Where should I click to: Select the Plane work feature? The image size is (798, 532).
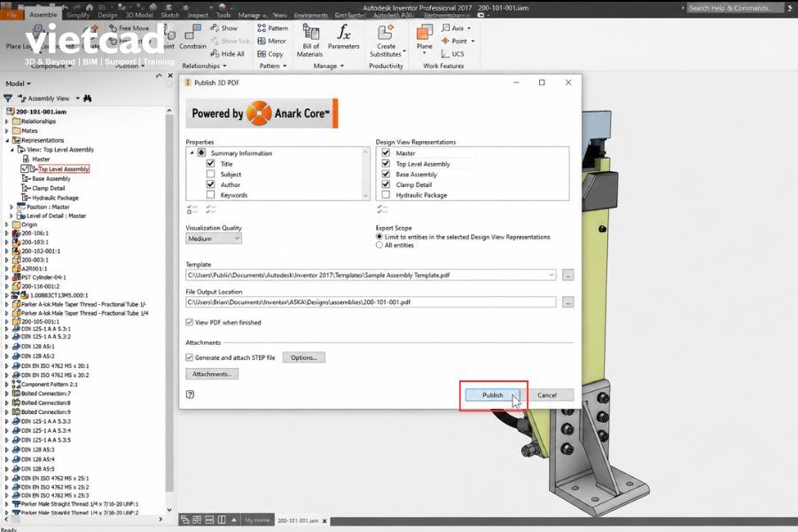(x=424, y=37)
